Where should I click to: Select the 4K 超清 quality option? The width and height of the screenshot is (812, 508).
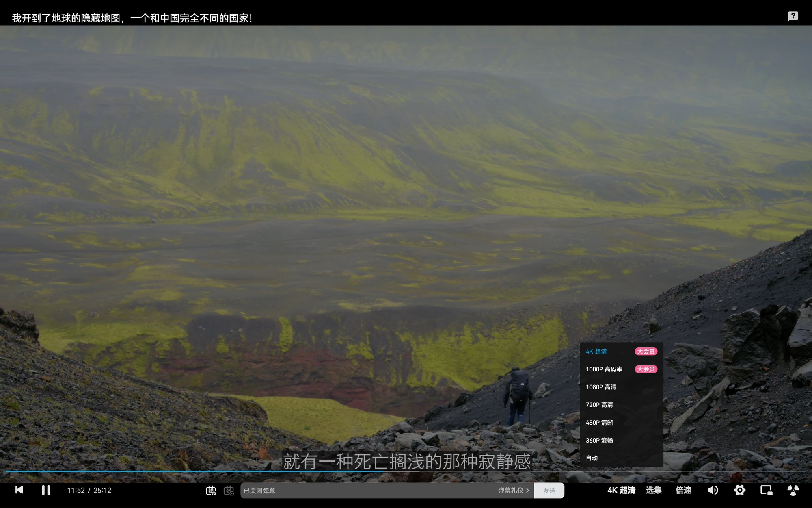point(596,352)
